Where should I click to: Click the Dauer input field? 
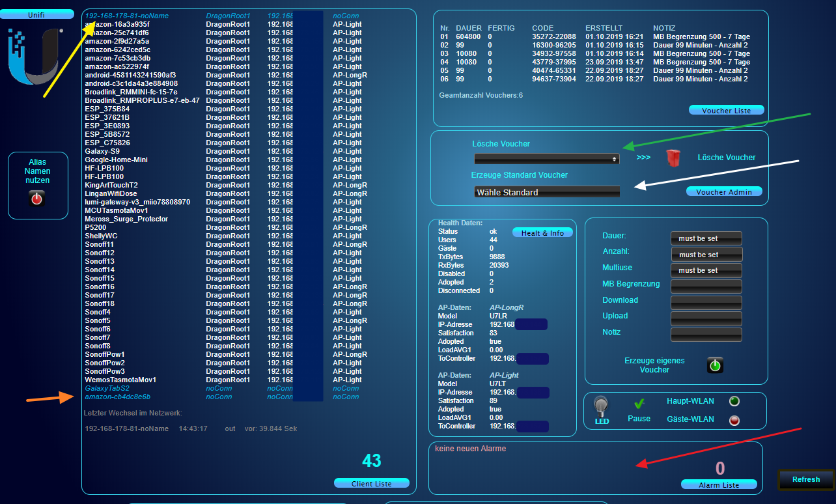(706, 238)
